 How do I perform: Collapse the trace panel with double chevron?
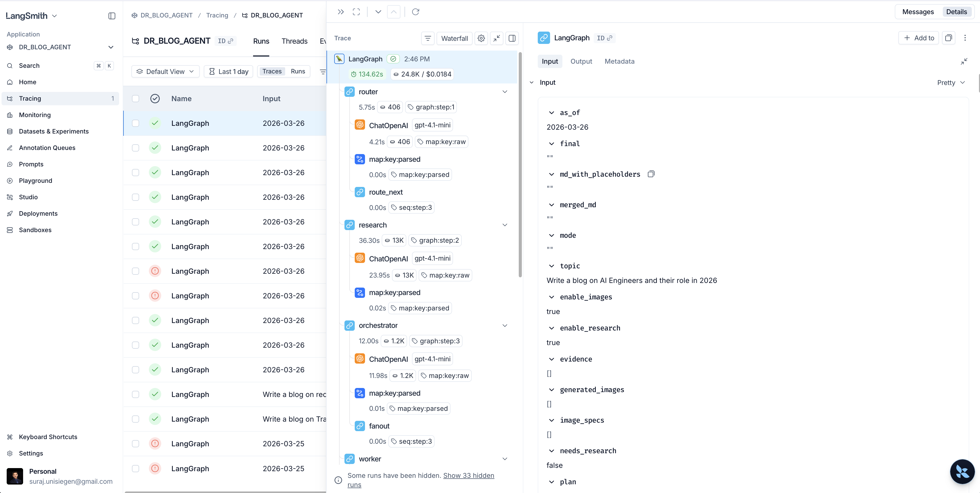coord(341,12)
